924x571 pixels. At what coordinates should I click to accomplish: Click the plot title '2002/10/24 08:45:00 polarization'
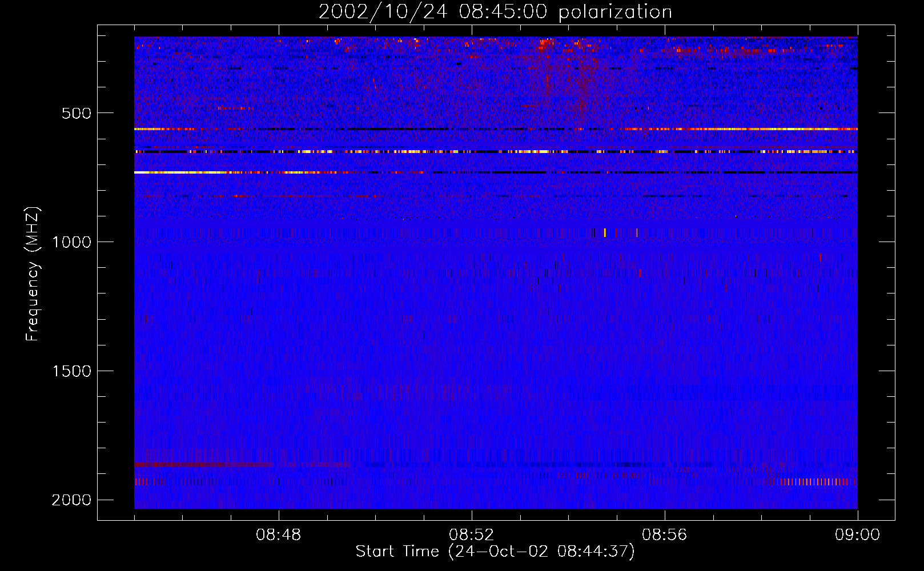pos(495,12)
